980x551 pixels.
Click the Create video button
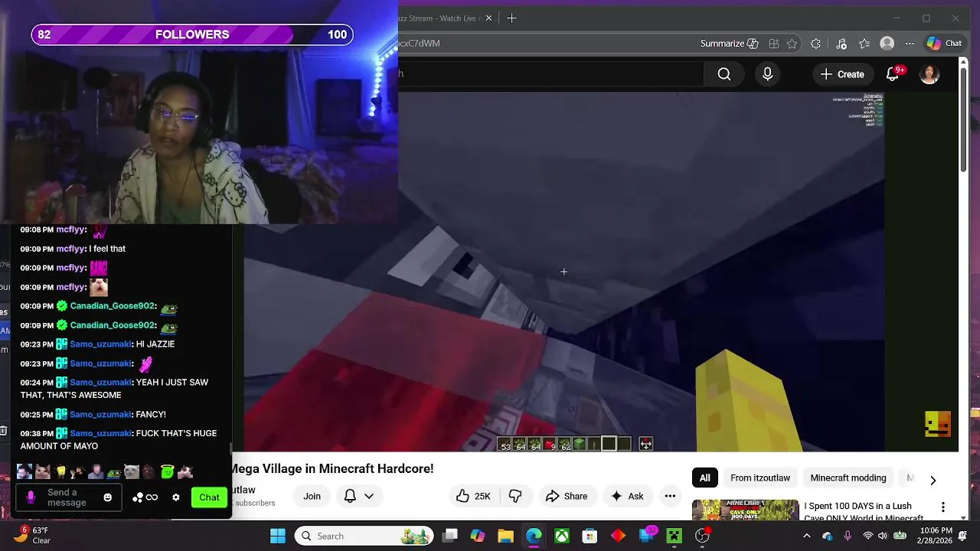pyautogui.click(x=842, y=74)
